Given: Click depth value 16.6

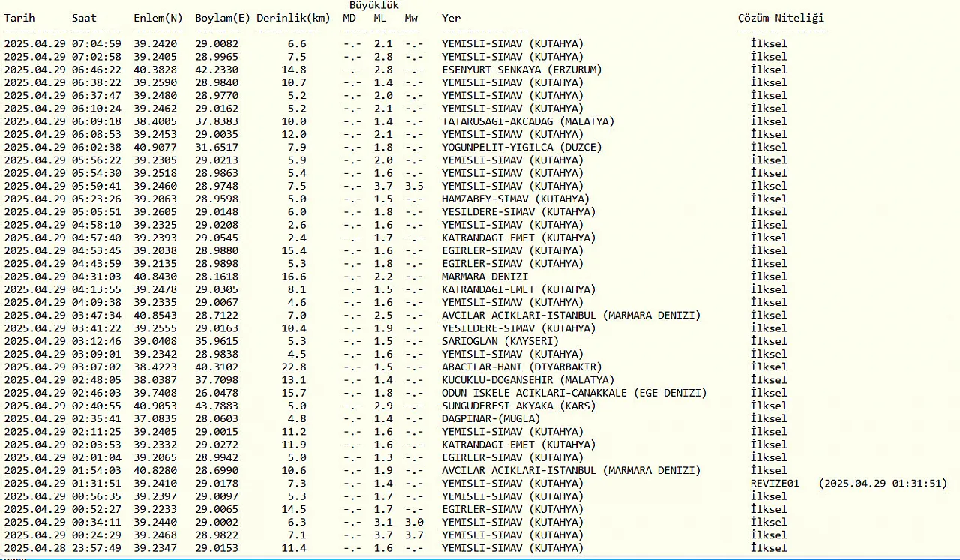Looking at the screenshot, I should pyautogui.click(x=294, y=277).
